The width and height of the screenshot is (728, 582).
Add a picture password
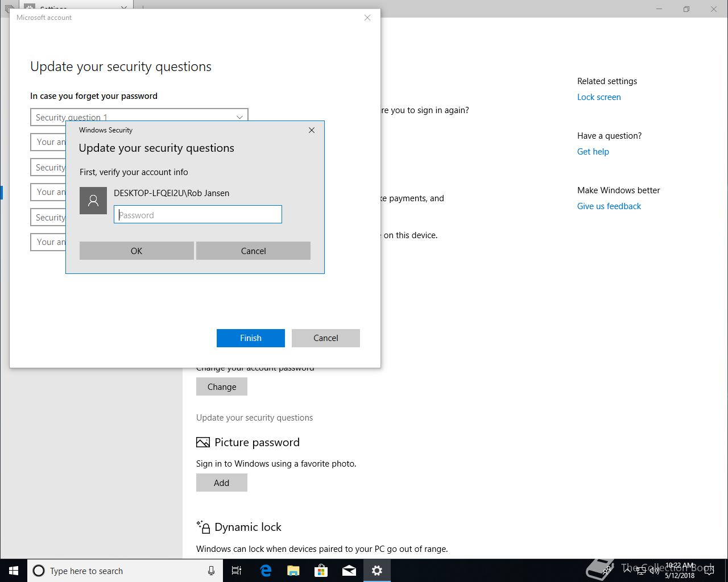(222, 483)
